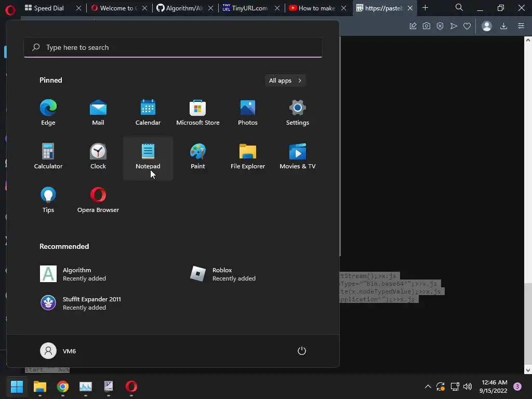
Task: Open Microsoft Store from pinned apps
Action: [198, 113]
